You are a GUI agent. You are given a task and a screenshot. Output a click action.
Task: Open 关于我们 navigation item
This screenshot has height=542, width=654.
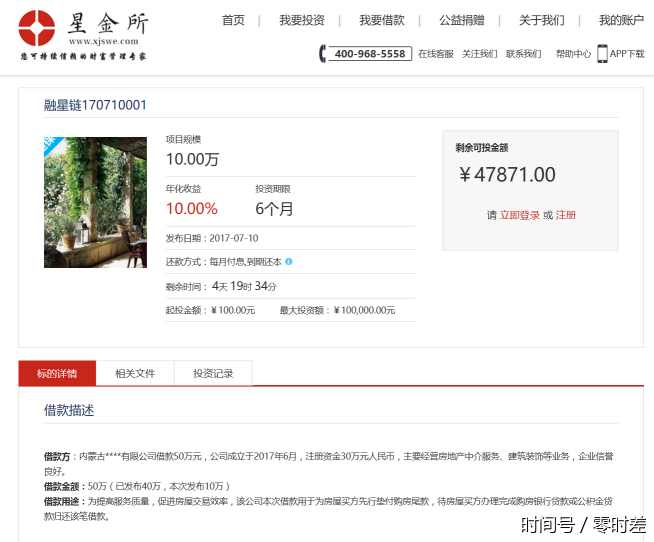click(x=541, y=20)
